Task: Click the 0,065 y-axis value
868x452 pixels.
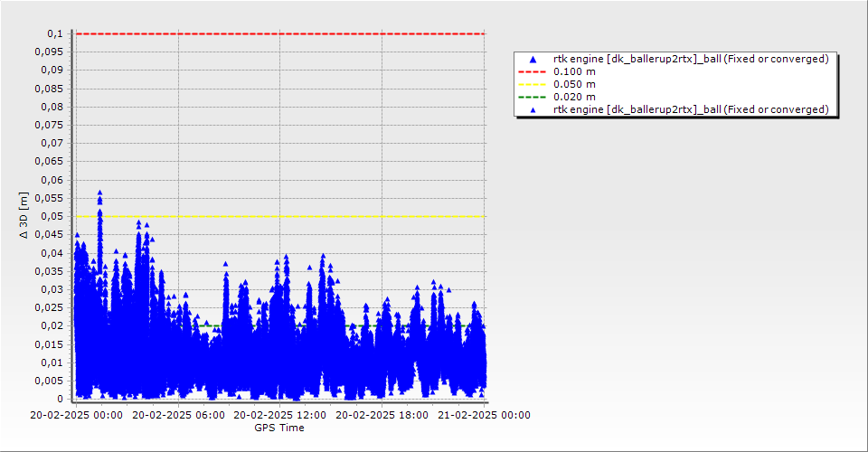Action: [49, 162]
